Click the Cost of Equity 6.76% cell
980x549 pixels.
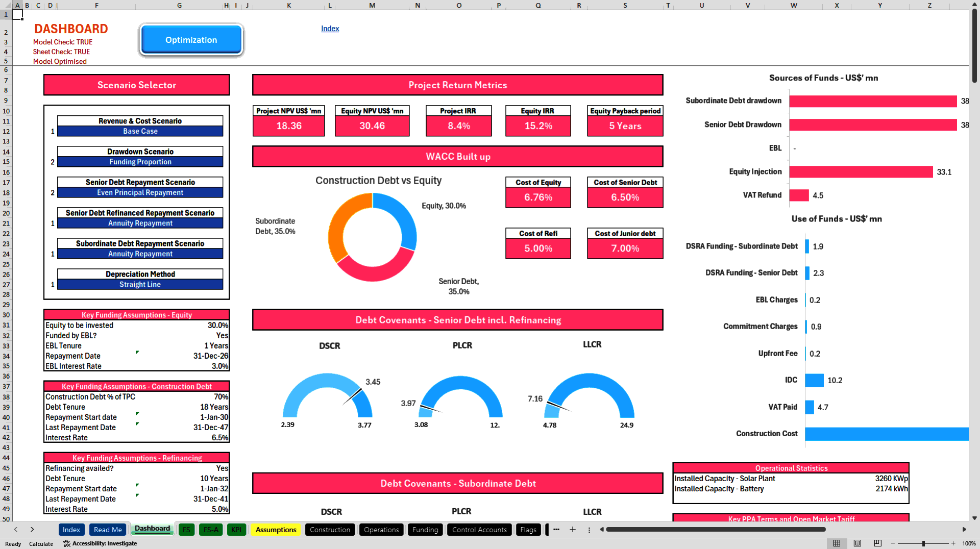pos(538,197)
